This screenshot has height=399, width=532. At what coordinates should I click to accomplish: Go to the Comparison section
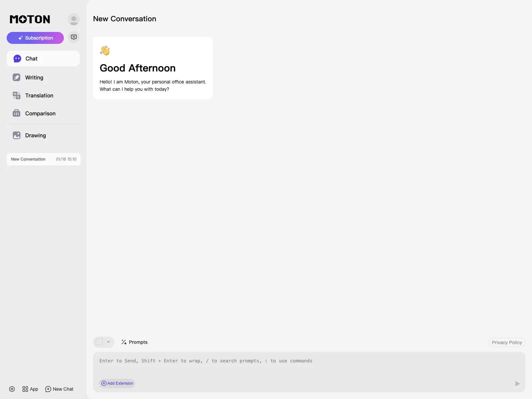tap(43, 113)
